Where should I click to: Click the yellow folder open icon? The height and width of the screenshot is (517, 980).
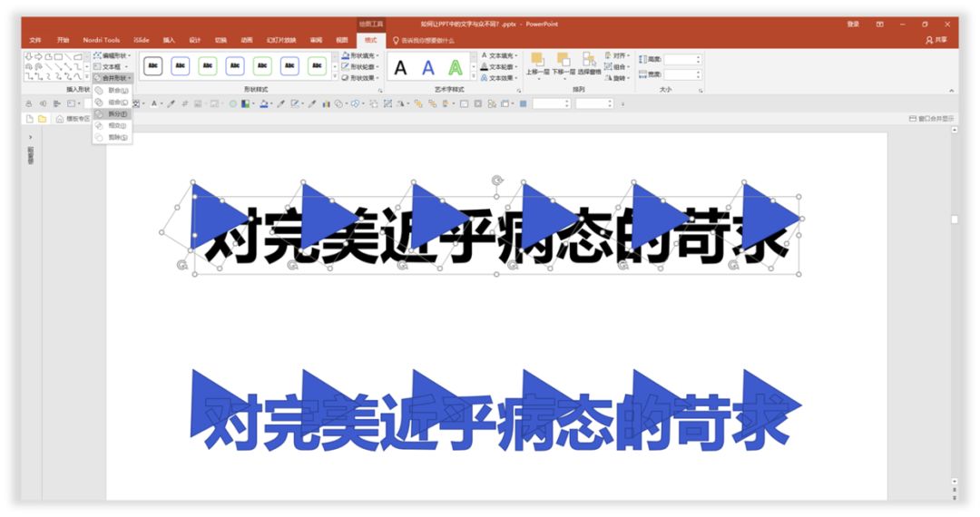[x=42, y=119]
